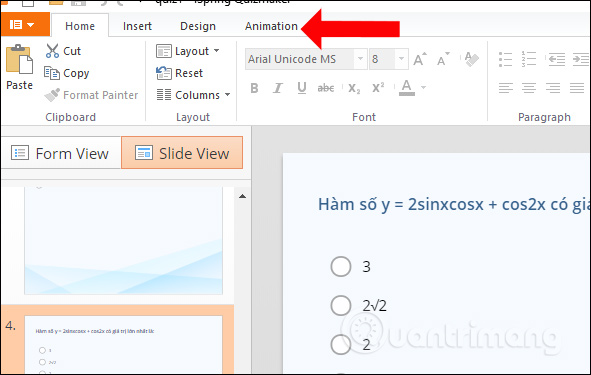Clear formatting with the eraser A icon
This screenshot has height=375, width=591.
(472, 59)
